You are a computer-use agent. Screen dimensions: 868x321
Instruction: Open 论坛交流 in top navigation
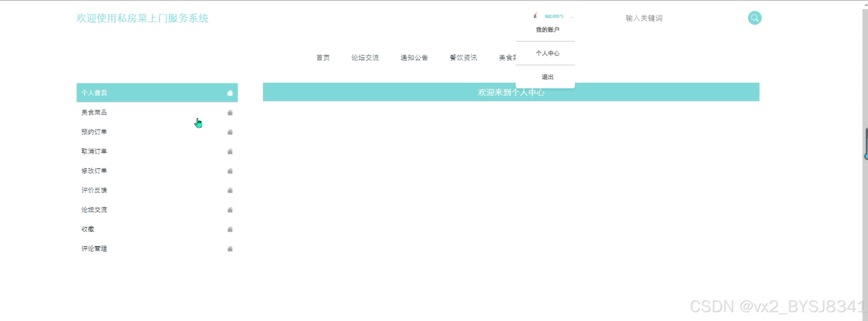click(365, 58)
